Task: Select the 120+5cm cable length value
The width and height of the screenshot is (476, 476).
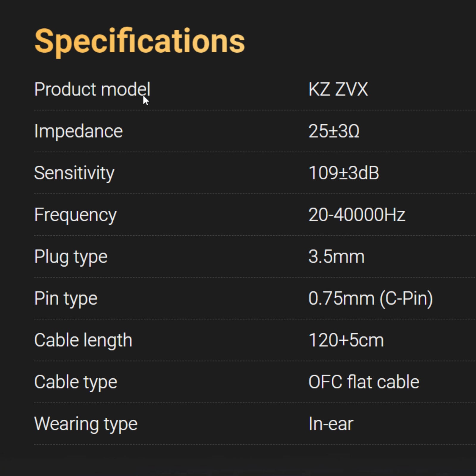Action: point(346,340)
